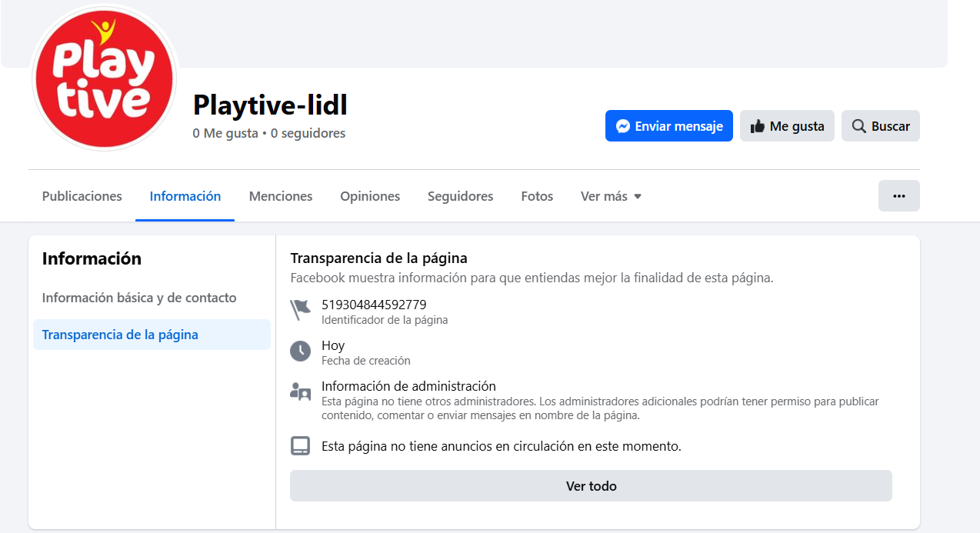Click the Transparencia de la página heading
This screenshot has height=533, width=980.
coord(379,258)
